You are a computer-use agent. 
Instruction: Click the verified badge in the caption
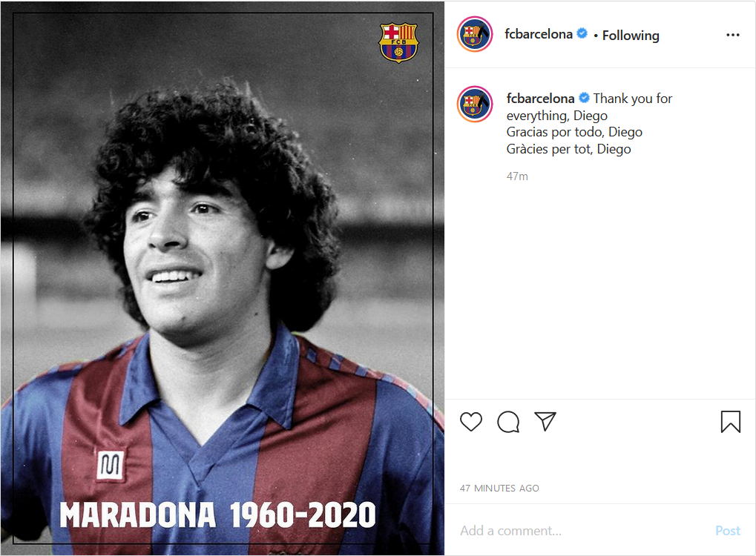click(584, 98)
